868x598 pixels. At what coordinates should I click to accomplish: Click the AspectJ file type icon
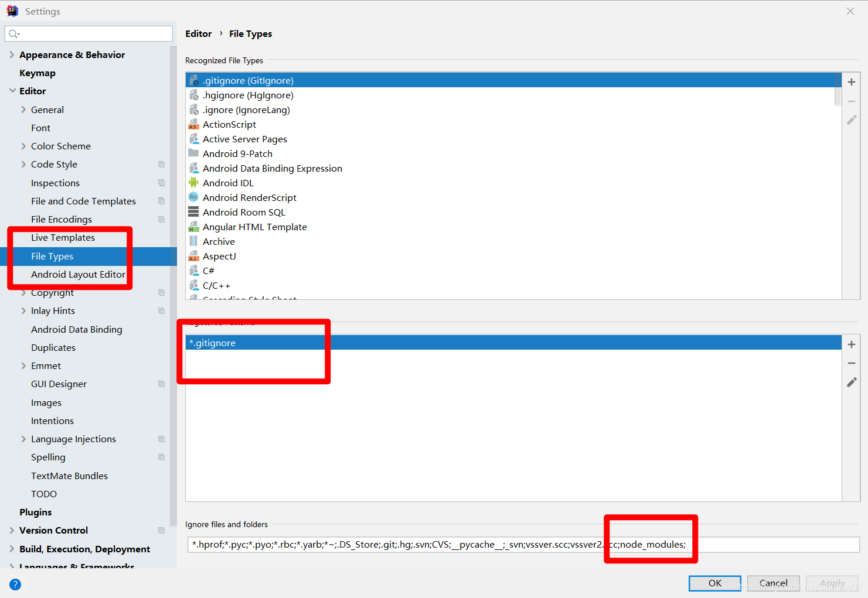coord(193,256)
